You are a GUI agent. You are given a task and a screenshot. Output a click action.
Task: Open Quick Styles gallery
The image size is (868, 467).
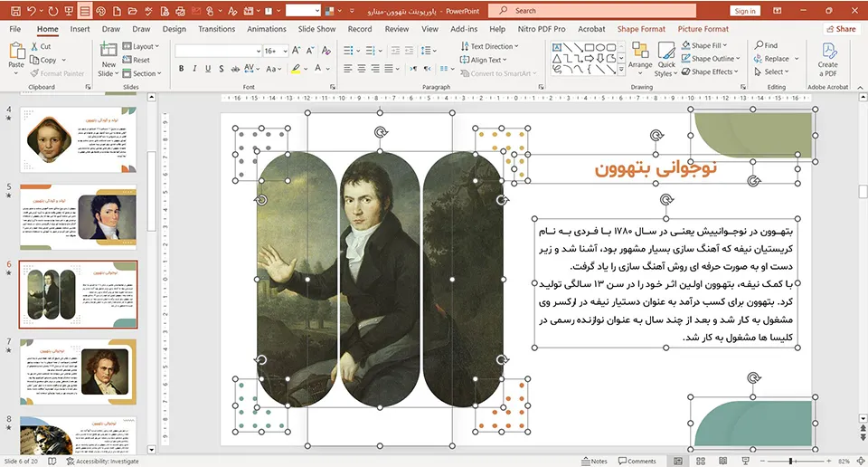tap(666, 58)
